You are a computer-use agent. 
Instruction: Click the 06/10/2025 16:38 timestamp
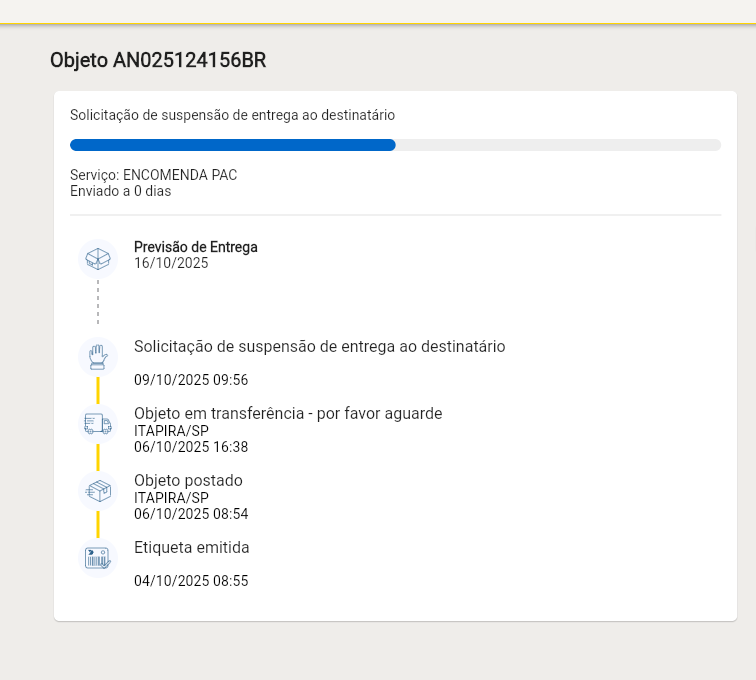(191, 447)
